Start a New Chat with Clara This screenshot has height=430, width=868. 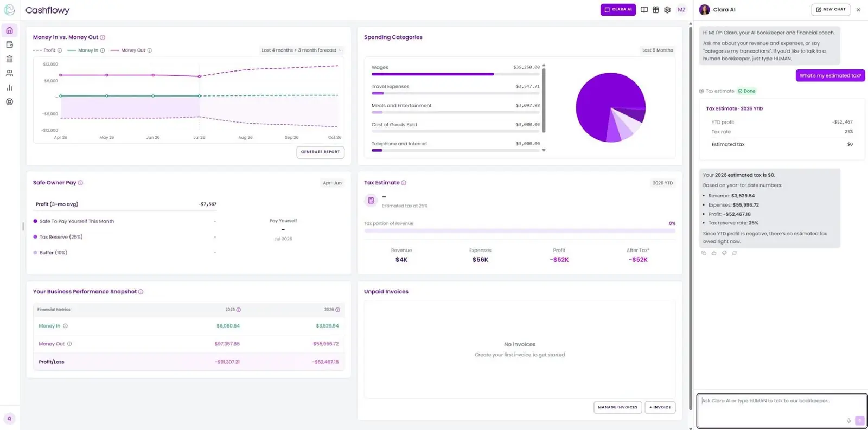(831, 10)
